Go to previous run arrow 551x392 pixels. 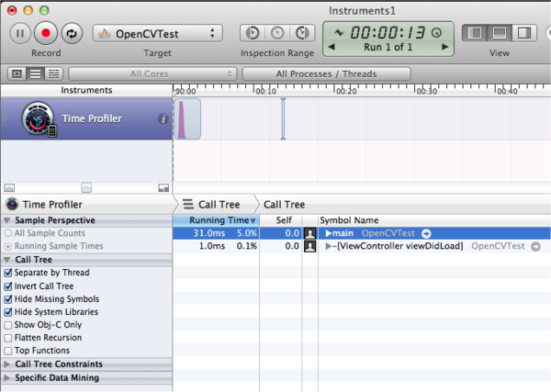[x=332, y=47]
